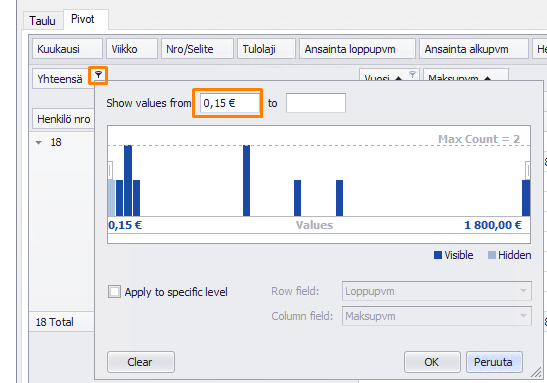The height and width of the screenshot is (383, 547).
Task: Click the Ansainta loppupvm field header
Action: pos(357,49)
